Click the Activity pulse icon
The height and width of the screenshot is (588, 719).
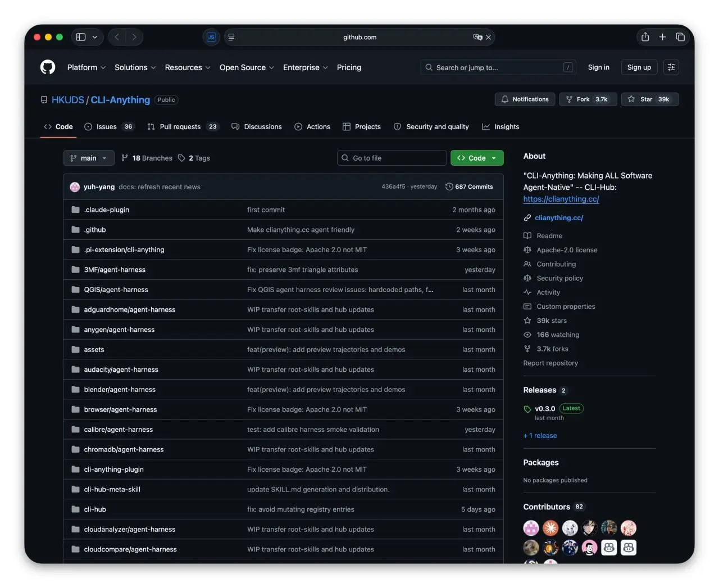tap(527, 293)
